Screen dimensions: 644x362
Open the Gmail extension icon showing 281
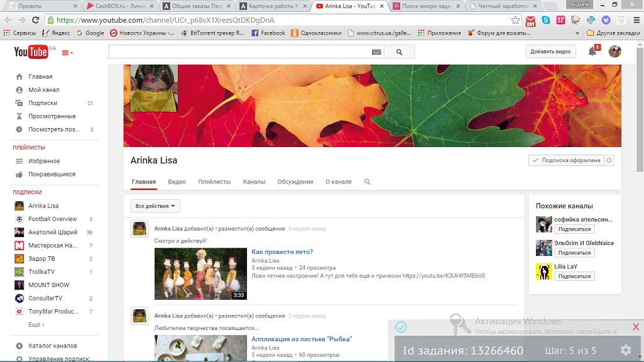pos(531,21)
